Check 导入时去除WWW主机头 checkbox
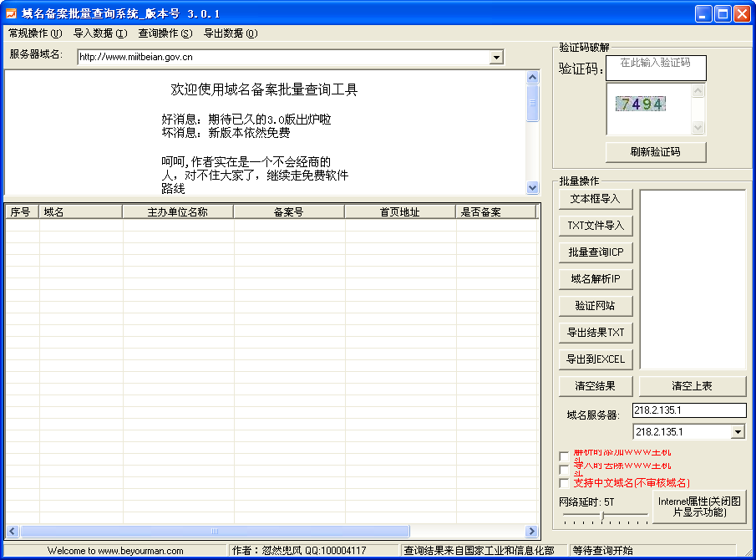 tap(564, 470)
